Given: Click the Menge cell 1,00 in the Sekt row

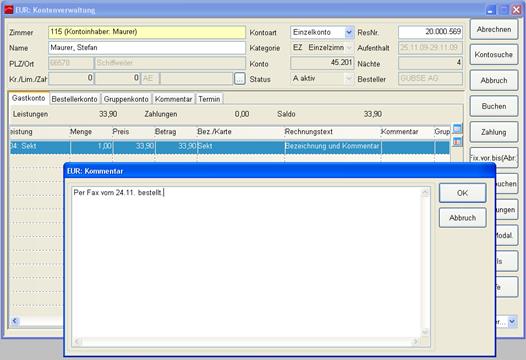Looking at the screenshot, I should point(91,146).
